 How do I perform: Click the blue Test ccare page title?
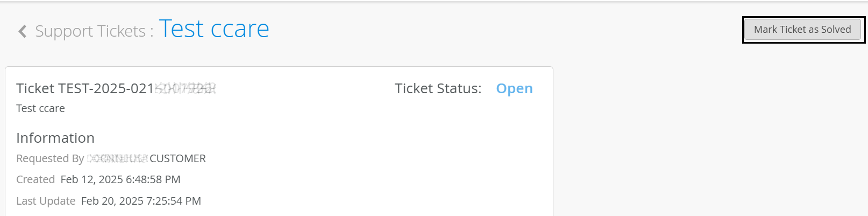tap(214, 29)
